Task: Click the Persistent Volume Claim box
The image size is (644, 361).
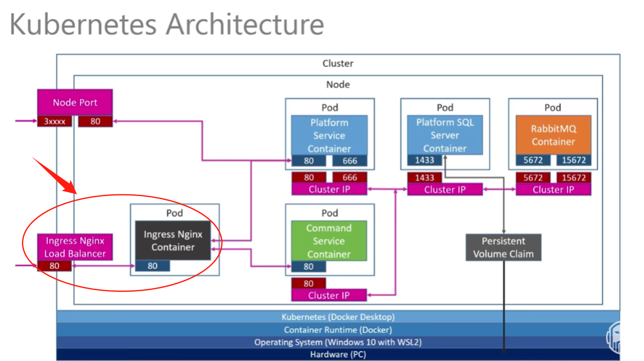Action: click(503, 248)
